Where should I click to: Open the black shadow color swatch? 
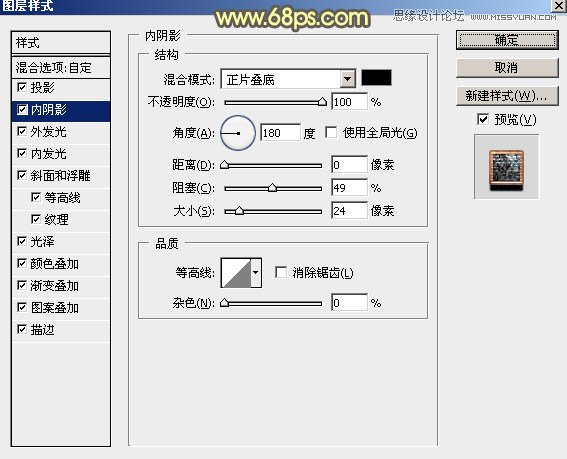point(376,78)
